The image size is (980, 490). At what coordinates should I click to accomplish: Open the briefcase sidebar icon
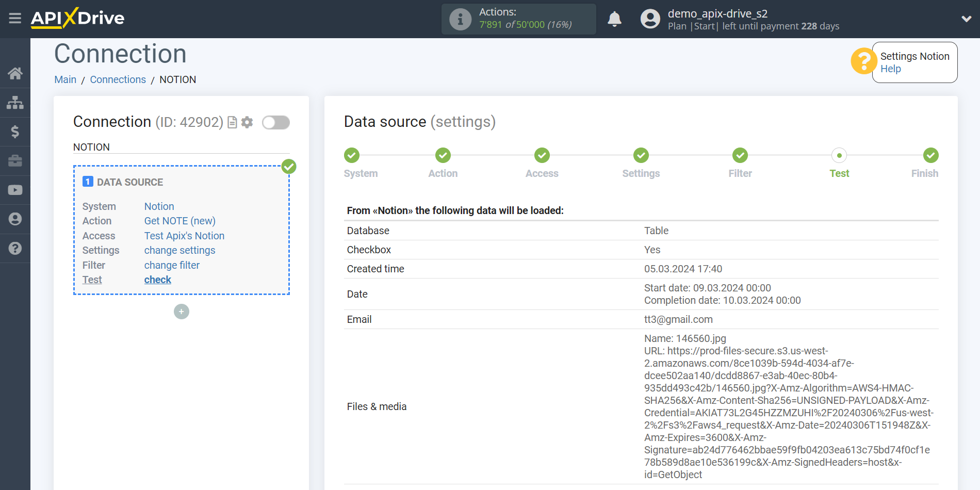tap(15, 161)
